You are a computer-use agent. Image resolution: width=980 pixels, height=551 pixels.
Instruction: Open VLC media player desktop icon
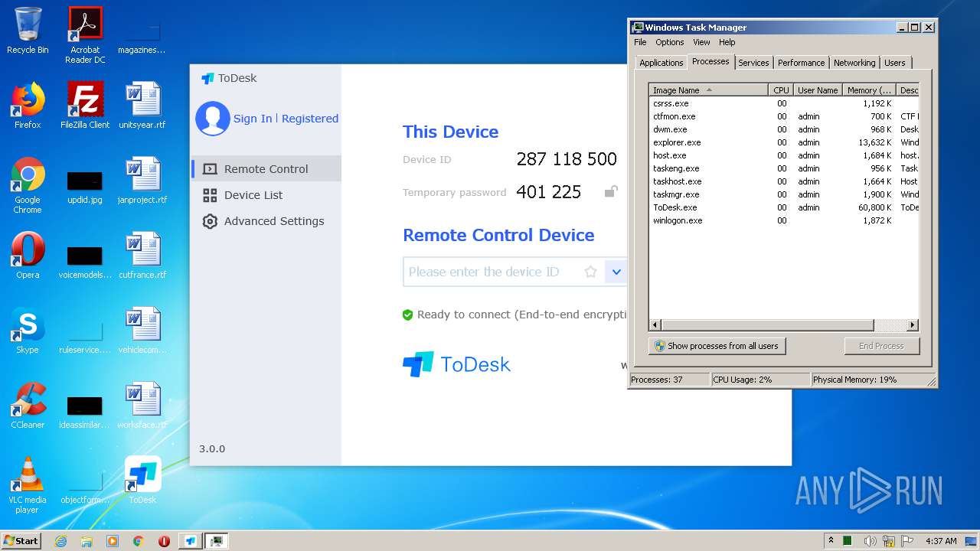click(28, 485)
